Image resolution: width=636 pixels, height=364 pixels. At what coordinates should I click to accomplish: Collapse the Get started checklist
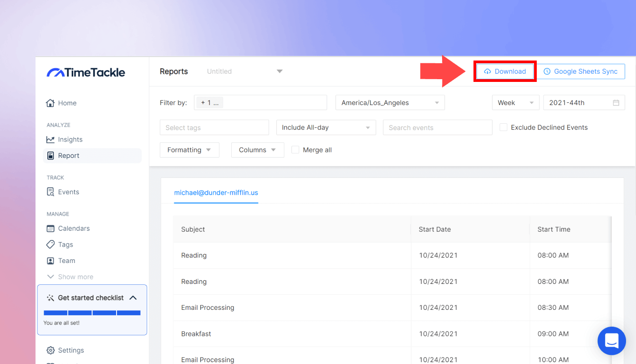coord(133,298)
